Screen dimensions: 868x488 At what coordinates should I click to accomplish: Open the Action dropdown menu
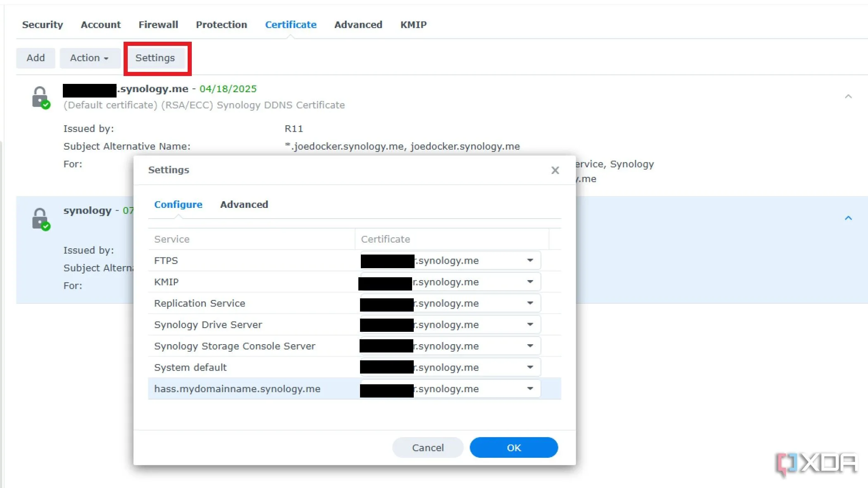90,58
